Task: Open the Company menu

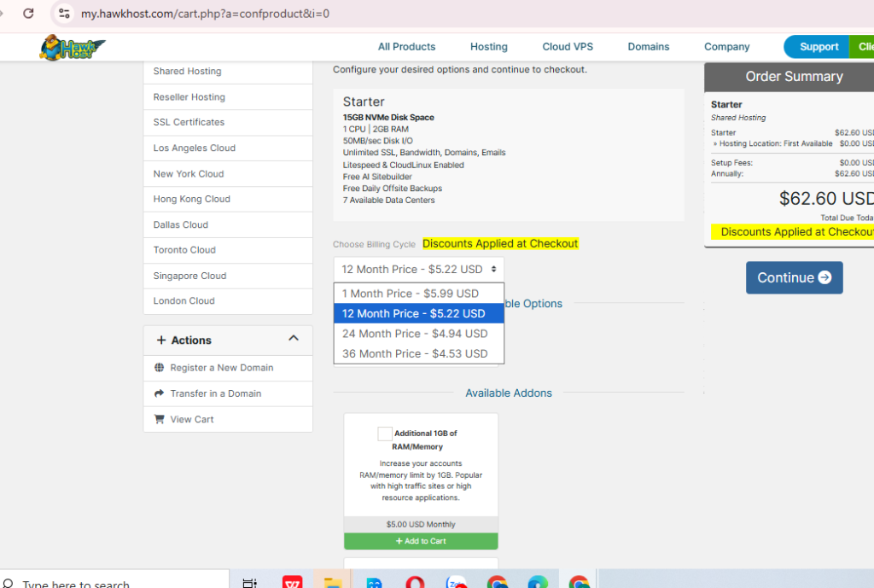Action: click(x=726, y=47)
